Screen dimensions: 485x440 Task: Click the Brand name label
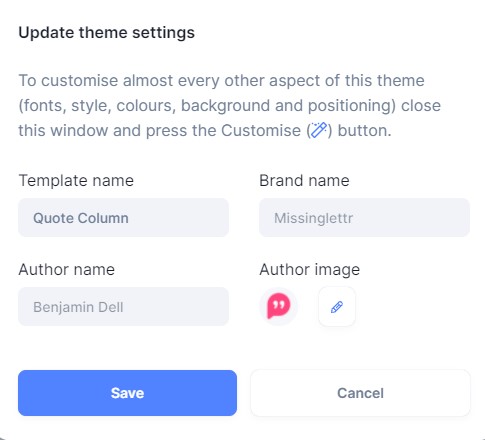point(304,180)
